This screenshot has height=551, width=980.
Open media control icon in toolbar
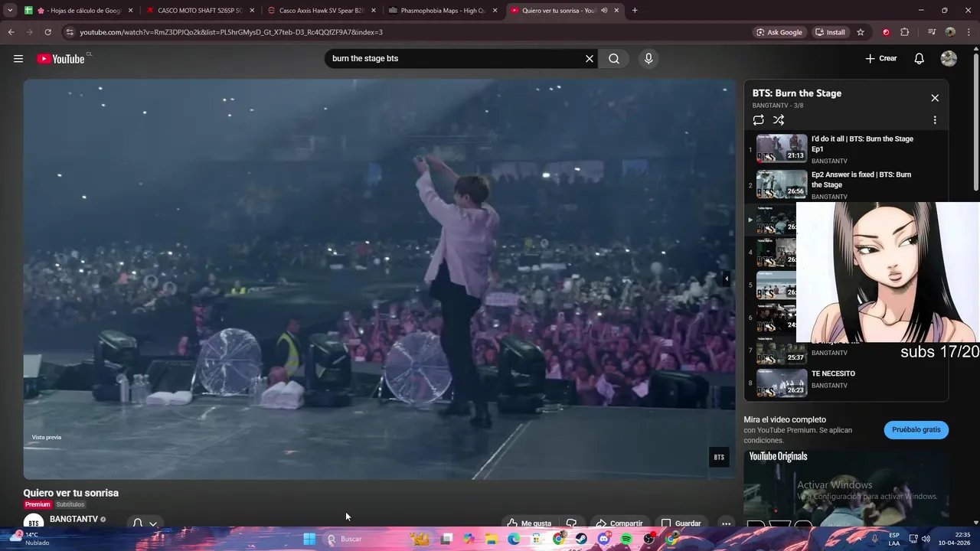pos(932,32)
